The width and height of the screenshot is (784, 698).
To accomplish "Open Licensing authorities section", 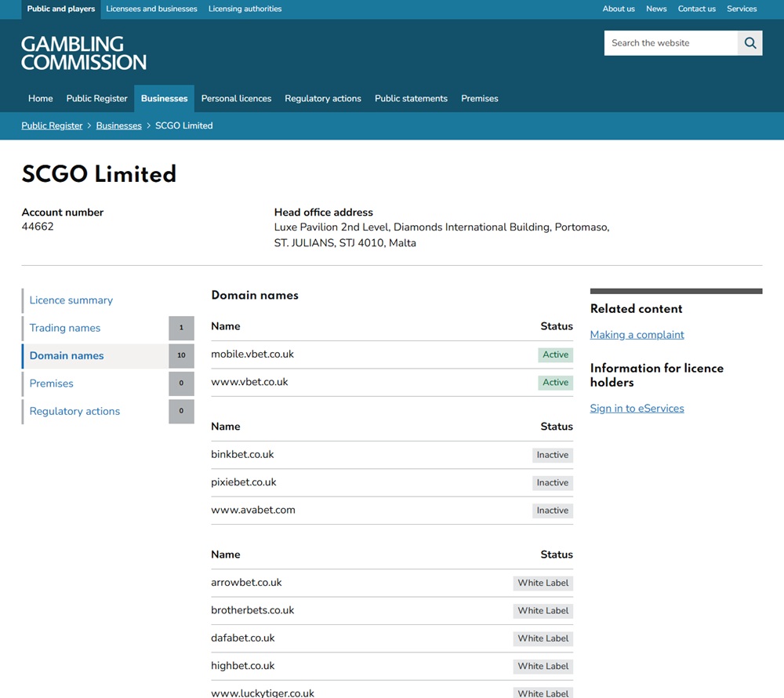I will click(x=245, y=9).
